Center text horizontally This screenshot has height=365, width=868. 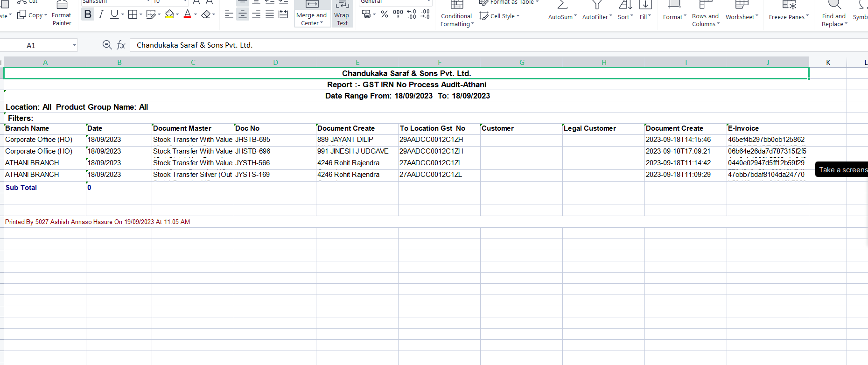(243, 14)
